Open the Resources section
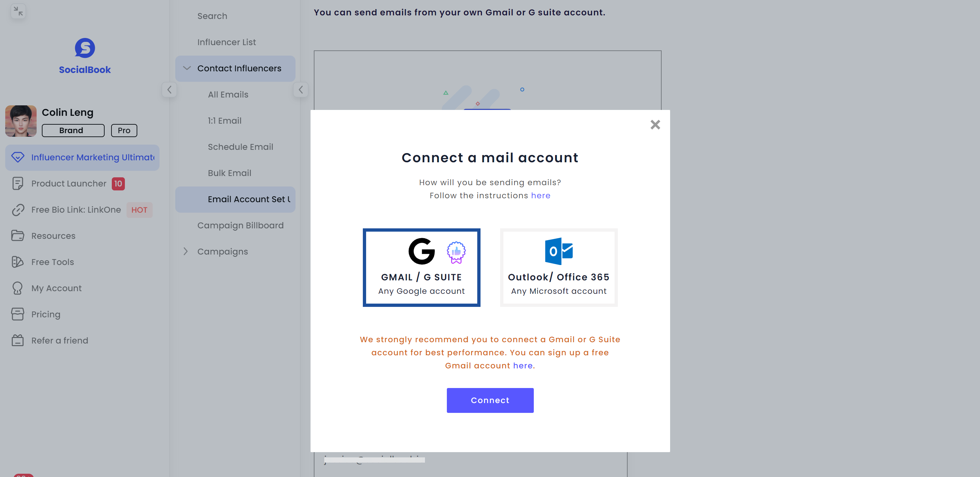The image size is (980, 477). (x=53, y=236)
